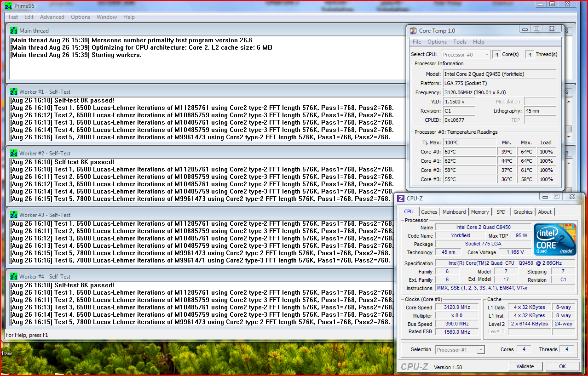Click the Core Temp Model field
This screenshot has height=376, width=588.
[499, 74]
